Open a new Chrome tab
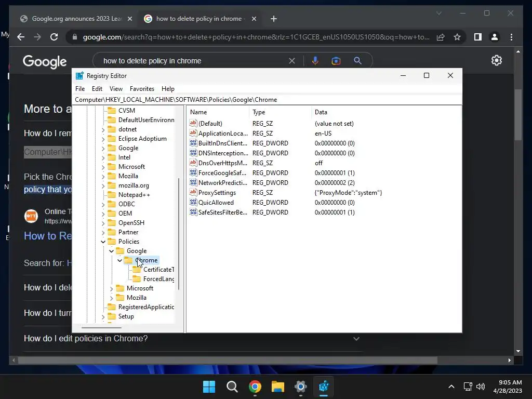Screen dimensions: 532x399 coord(274,19)
